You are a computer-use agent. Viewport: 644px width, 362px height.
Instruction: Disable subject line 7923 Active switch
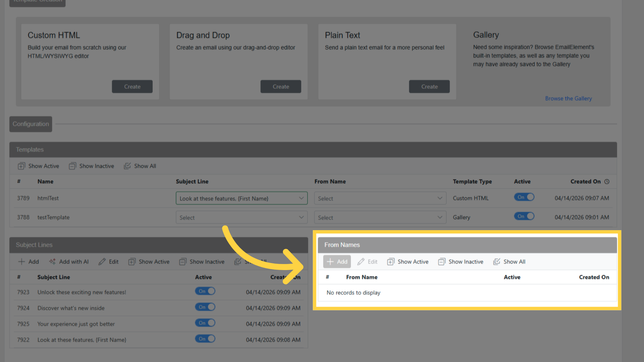pyautogui.click(x=205, y=291)
